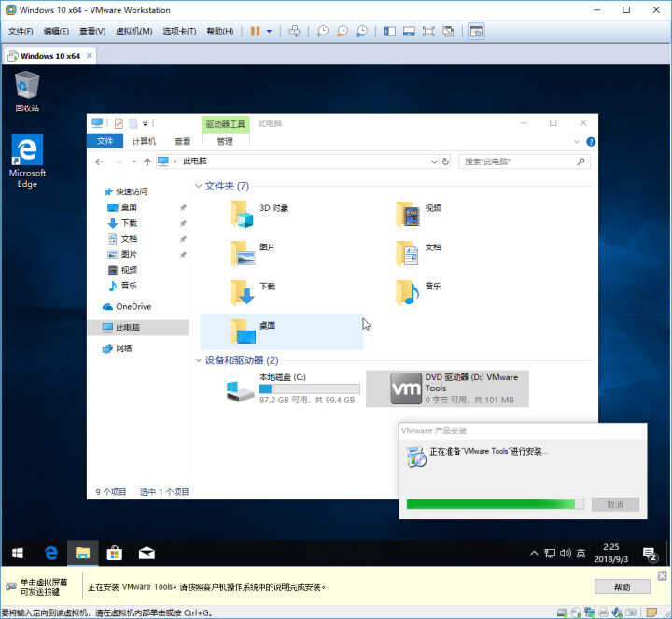This screenshot has width=672, height=619.
Task: Open the 选项卡(T) menu
Action: click(179, 32)
